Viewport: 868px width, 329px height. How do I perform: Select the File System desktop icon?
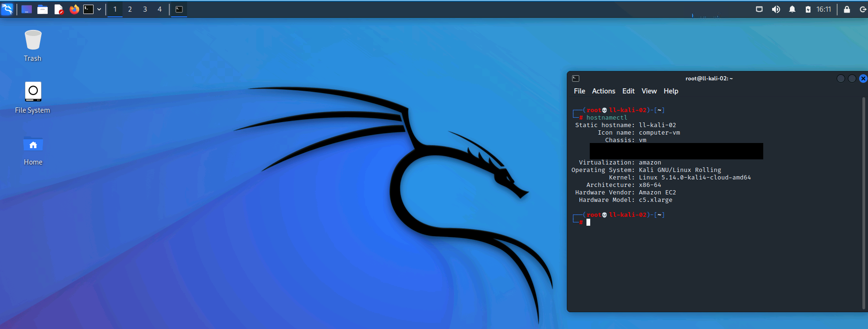[x=33, y=97]
